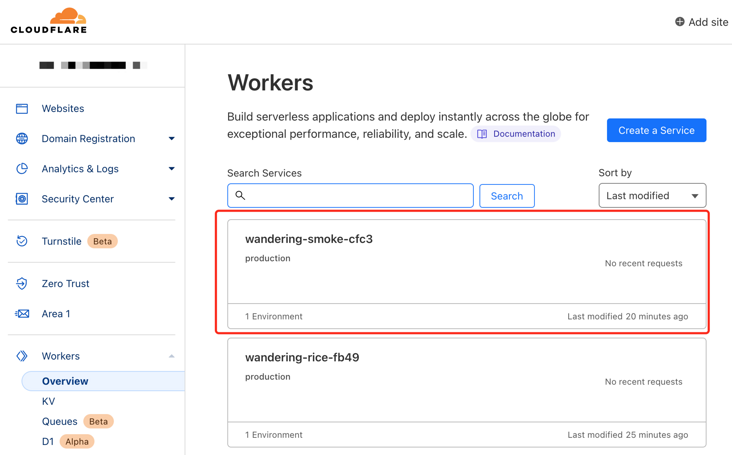Open the KV menu item
The height and width of the screenshot is (455, 732).
click(x=48, y=401)
